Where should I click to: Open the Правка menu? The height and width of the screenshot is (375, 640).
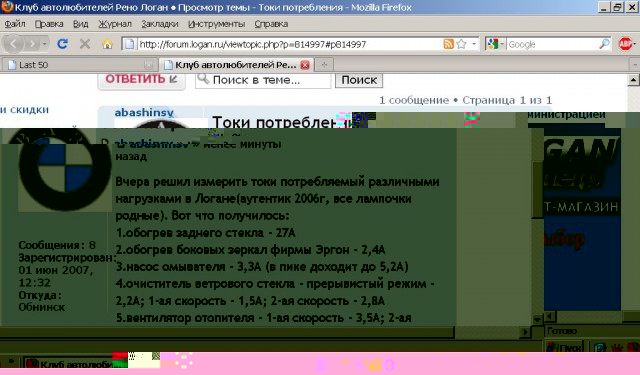[49, 24]
